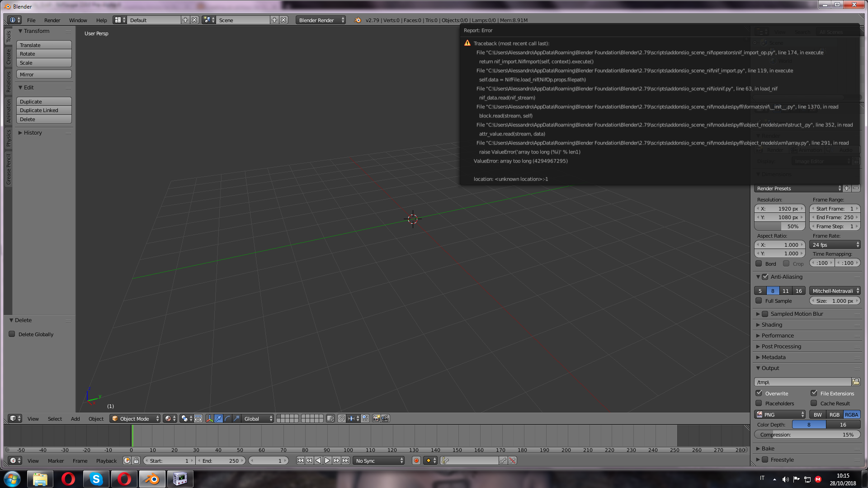Open the output folder browser icon
The image size is (868, 488).
856,382
